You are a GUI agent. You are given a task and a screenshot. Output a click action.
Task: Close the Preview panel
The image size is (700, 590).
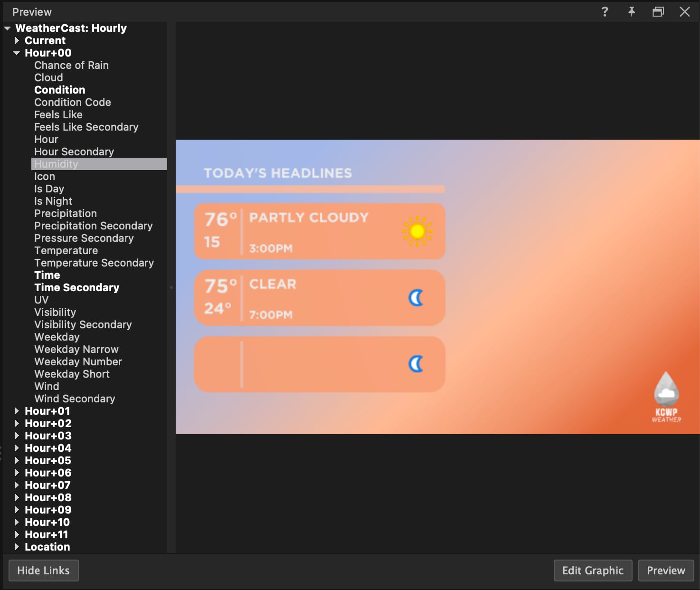pos(684,12)
